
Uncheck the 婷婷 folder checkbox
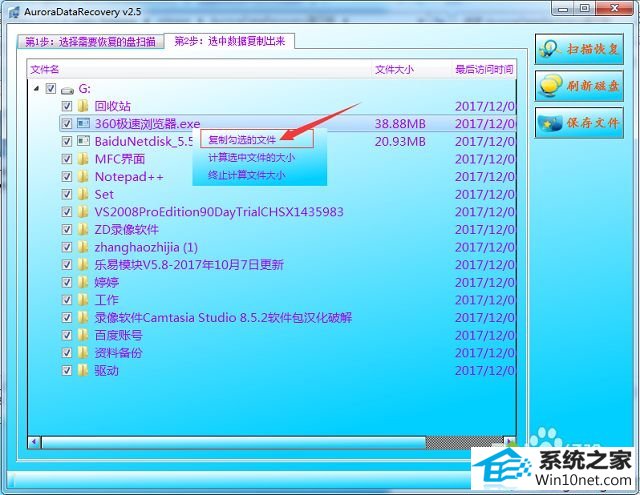(67, 282)
